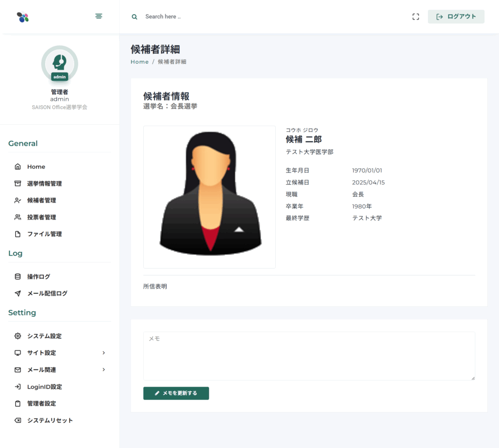Click the furigana コウホ ジロウ
Viewport: 499px width, 448px height.
coord(302,130)
